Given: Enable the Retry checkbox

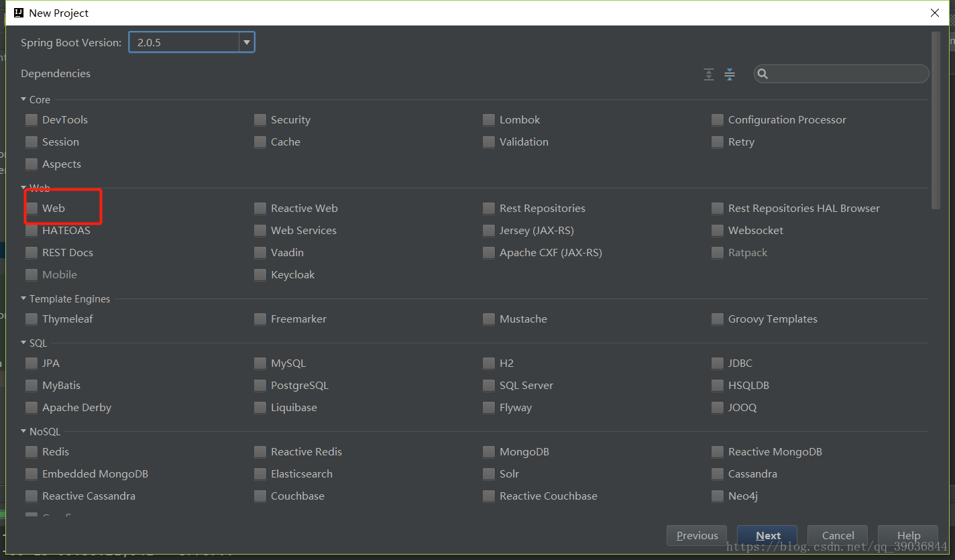Looking at the screenshot, I should (x=718, y=142).
